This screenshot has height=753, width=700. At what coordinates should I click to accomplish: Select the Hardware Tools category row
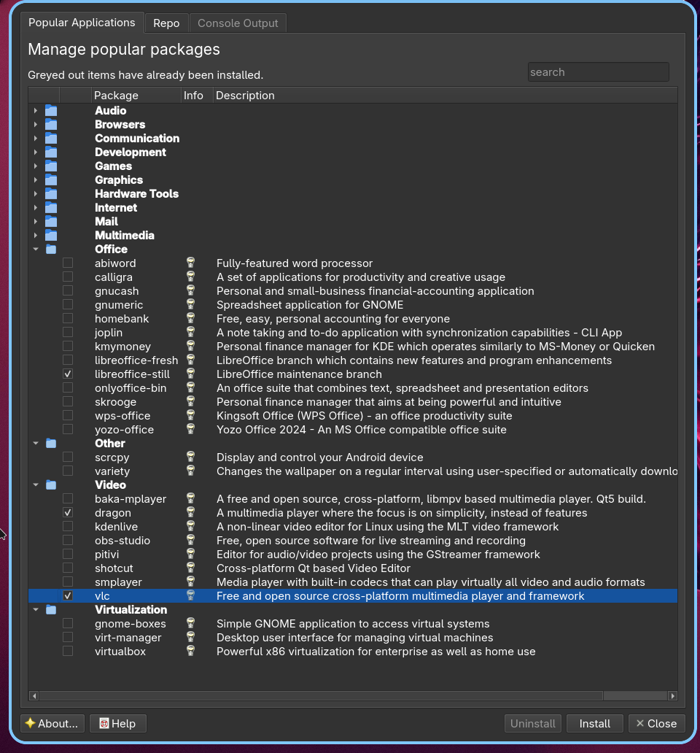point(353,193)
